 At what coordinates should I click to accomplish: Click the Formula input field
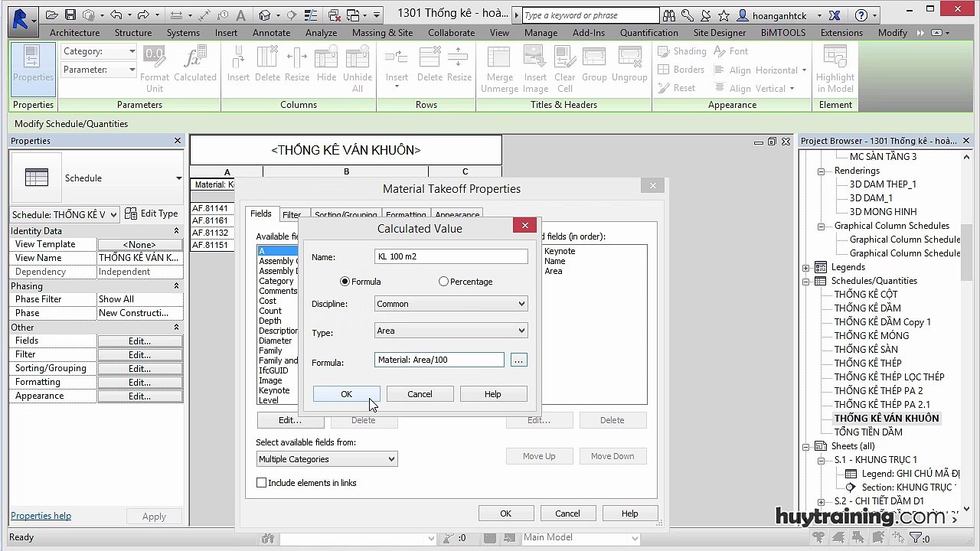point(439,360)
